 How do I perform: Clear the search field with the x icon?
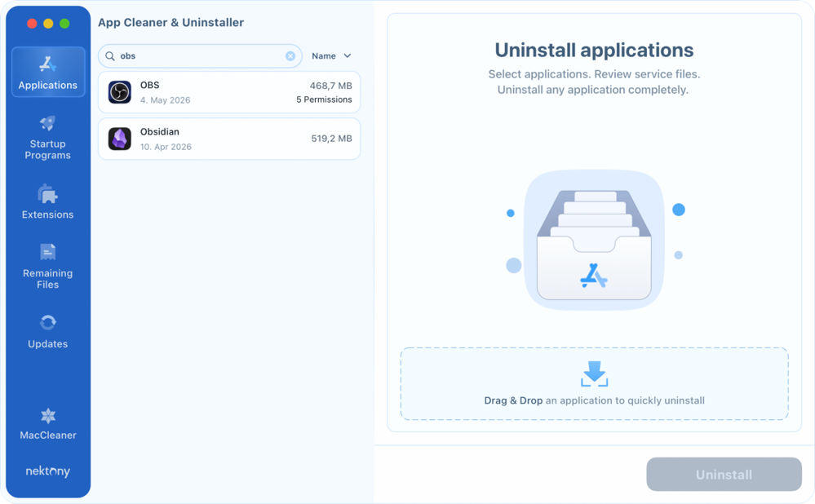[290, 56]
